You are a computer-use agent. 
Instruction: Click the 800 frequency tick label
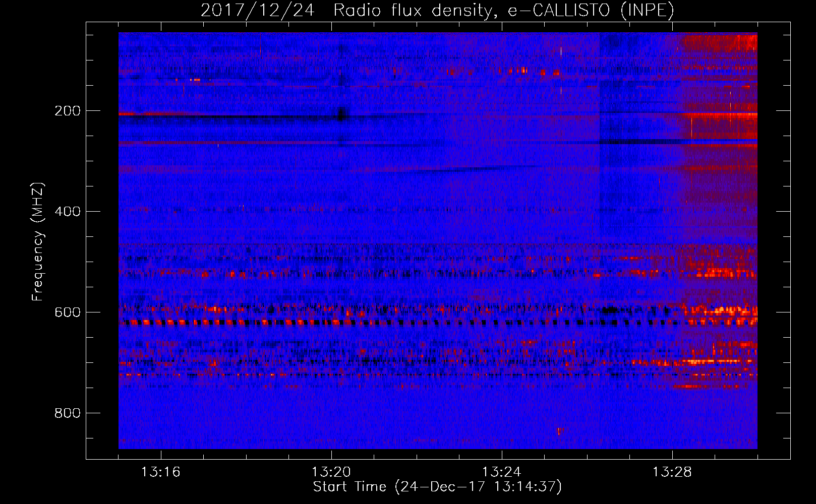68,413
